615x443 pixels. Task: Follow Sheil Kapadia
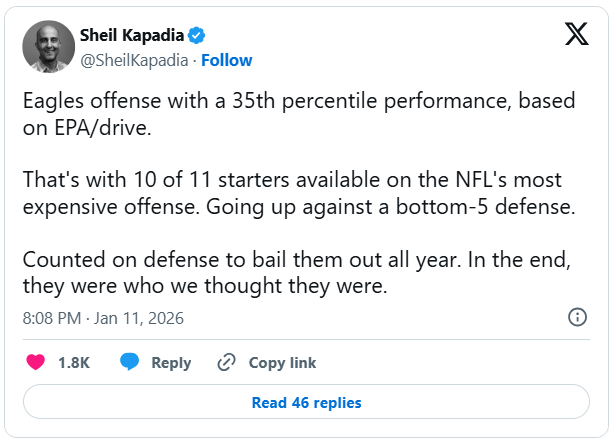tap(227, 60)
